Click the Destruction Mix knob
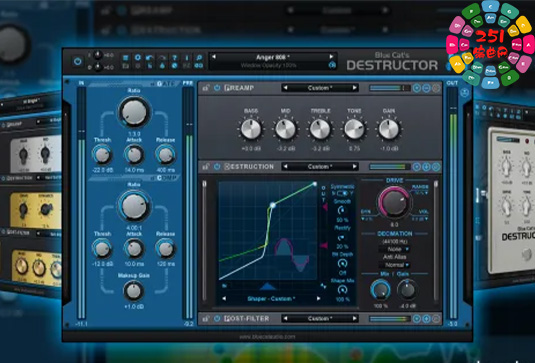This screenshot has width=535, height=363. click(x=381, y=290)
